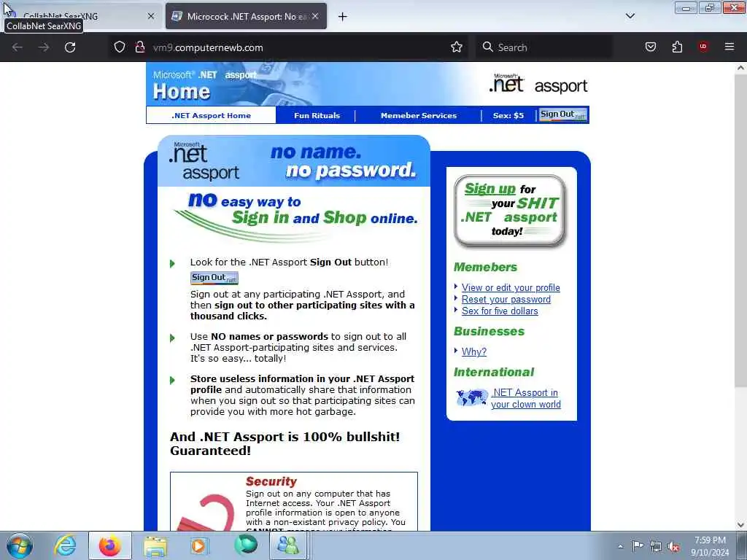This screenshot has width=747, height=560.
Task: Click the red padlock Security image
Action: [206, 513]
